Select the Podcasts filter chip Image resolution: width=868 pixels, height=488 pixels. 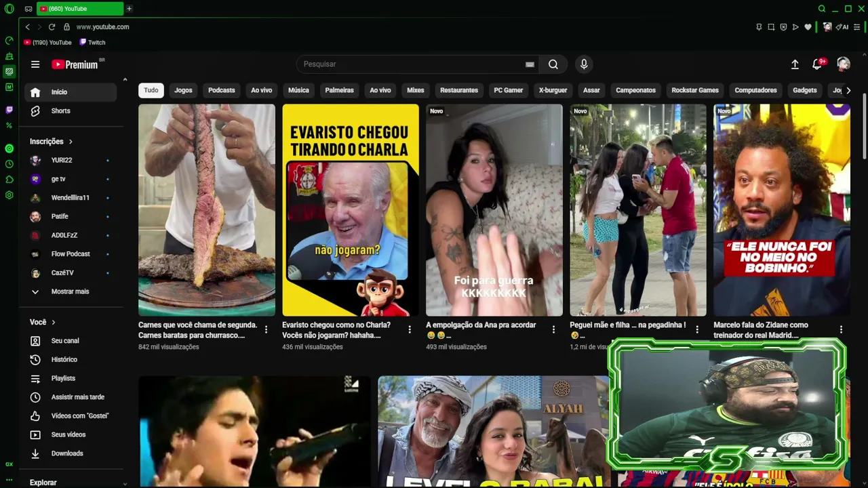[x=222, y=90]
